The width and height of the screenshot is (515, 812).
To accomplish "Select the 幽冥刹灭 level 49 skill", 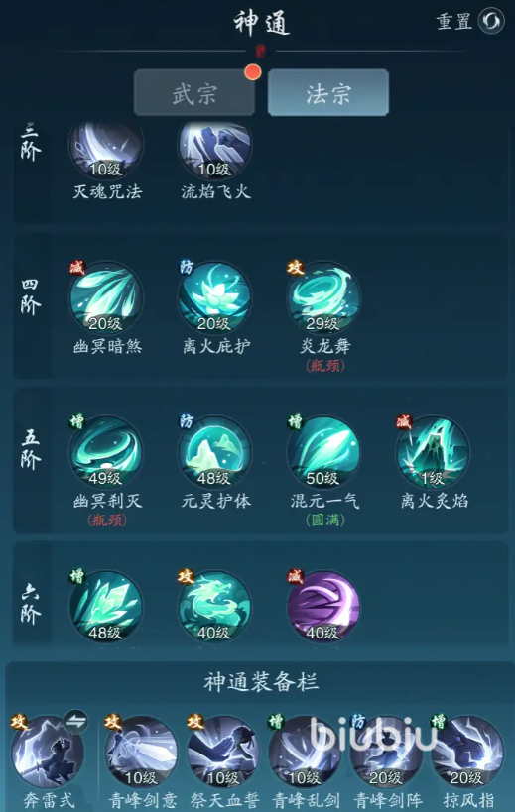I will click(x=106, y=452).
